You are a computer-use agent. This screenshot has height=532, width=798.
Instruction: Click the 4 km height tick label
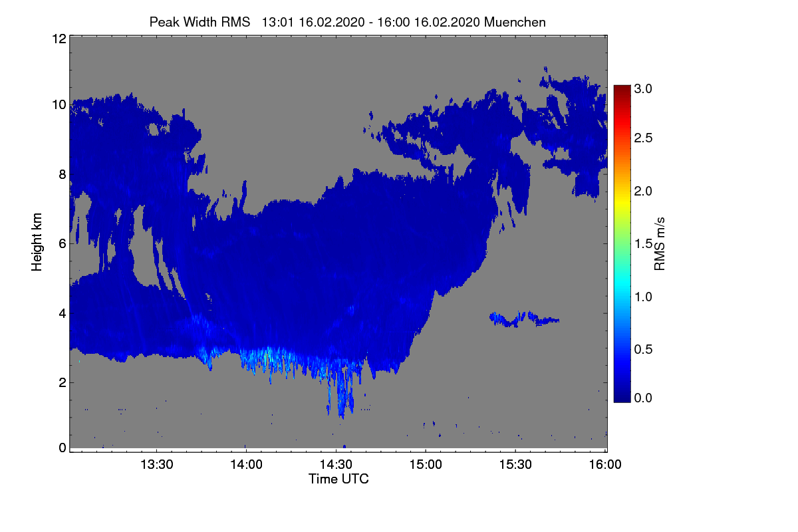click(62, 313)
